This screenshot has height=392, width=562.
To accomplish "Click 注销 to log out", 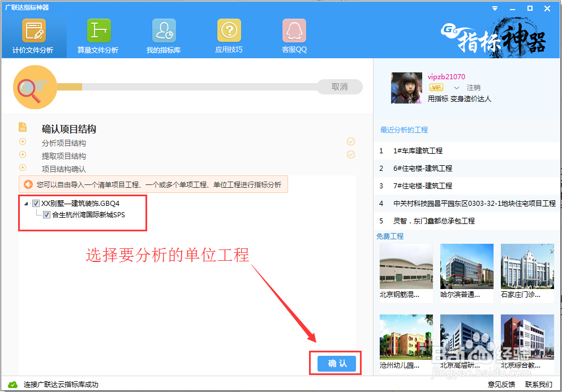I will [x=474, y=88].
